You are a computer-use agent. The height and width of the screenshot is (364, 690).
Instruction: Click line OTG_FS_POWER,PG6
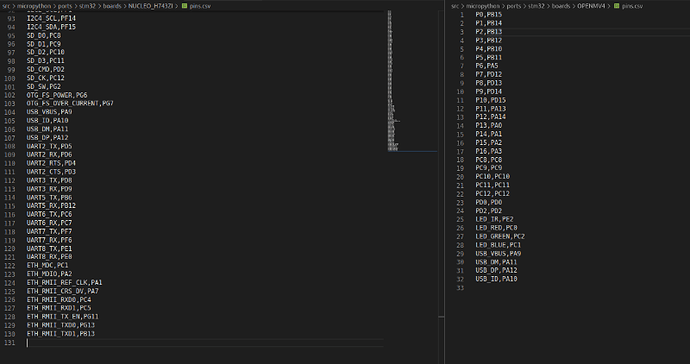57,95
